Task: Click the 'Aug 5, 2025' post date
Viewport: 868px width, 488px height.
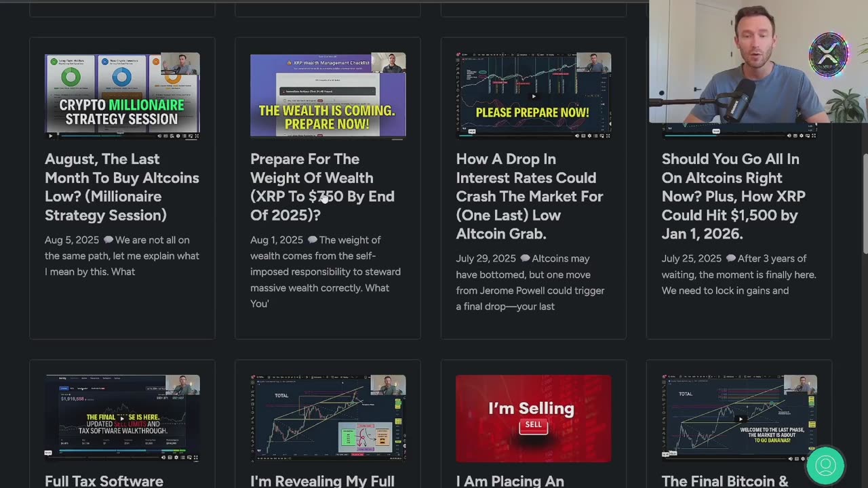Action: tap(71, 240)
